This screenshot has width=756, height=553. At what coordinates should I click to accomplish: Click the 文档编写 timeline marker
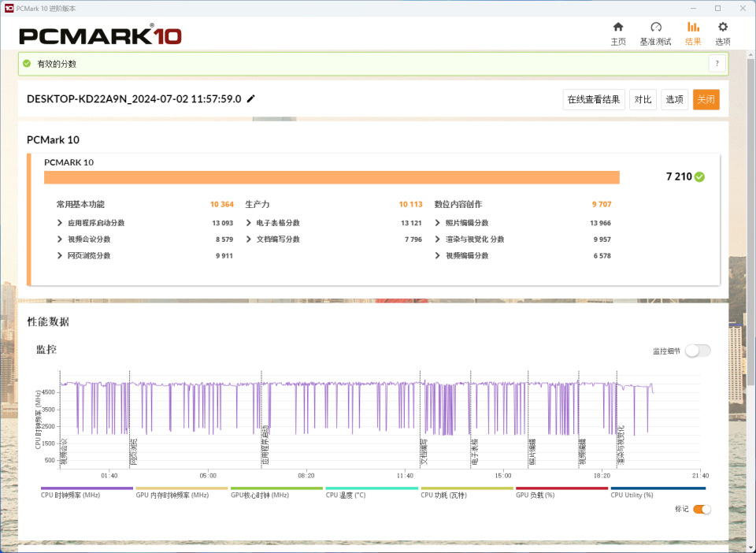click(424, 451)
